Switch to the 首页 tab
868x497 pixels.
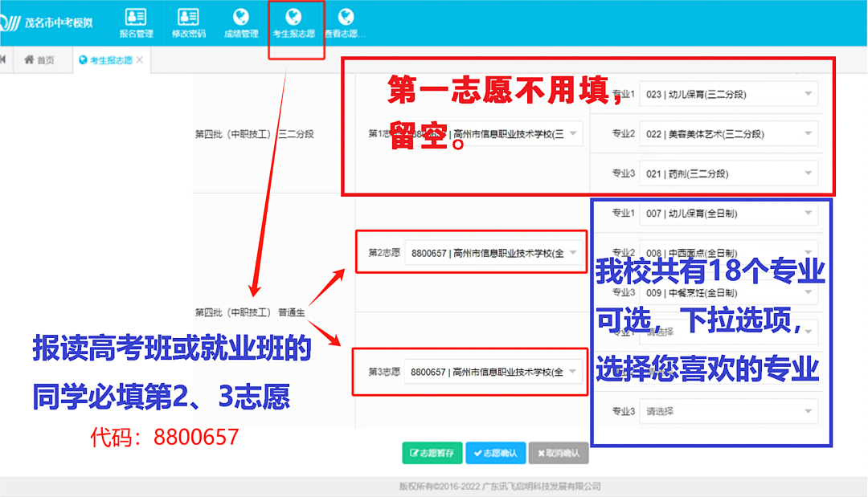click(x=39, y=60)
